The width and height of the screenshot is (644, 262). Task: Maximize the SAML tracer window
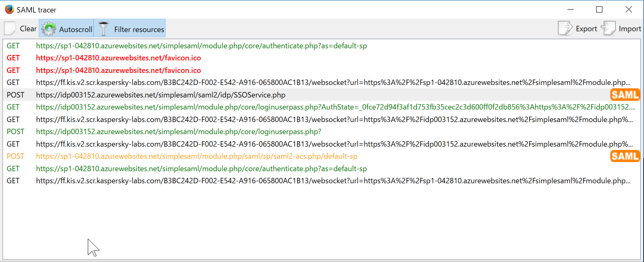coord(599,9)
